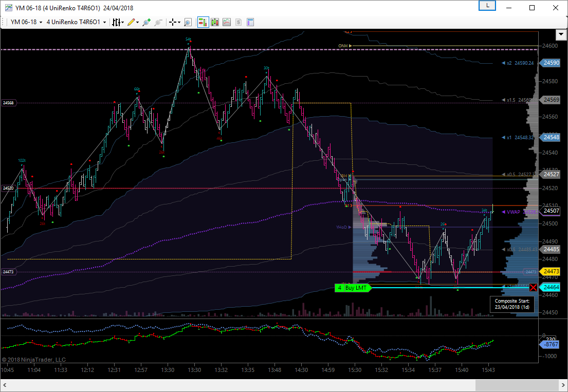
Task: Expand the bar type dropdown arrow
Action: (122, 23)
